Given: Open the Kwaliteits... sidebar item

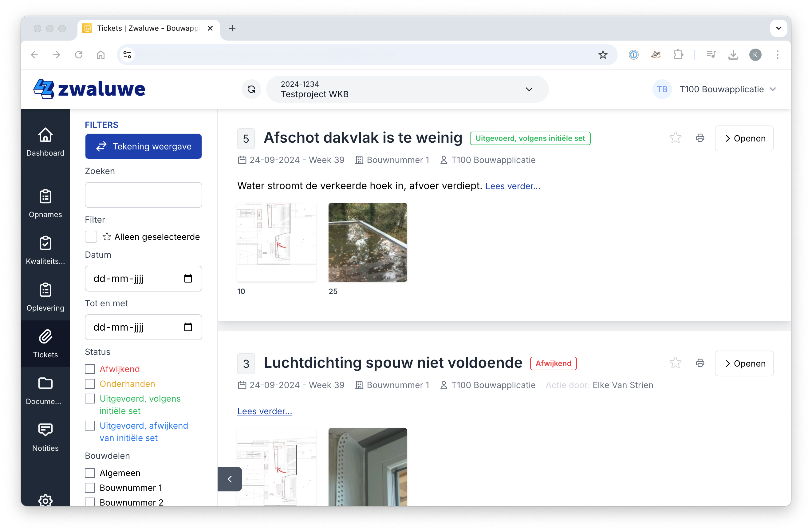Looking at the screenshot, I should point(45,250).
